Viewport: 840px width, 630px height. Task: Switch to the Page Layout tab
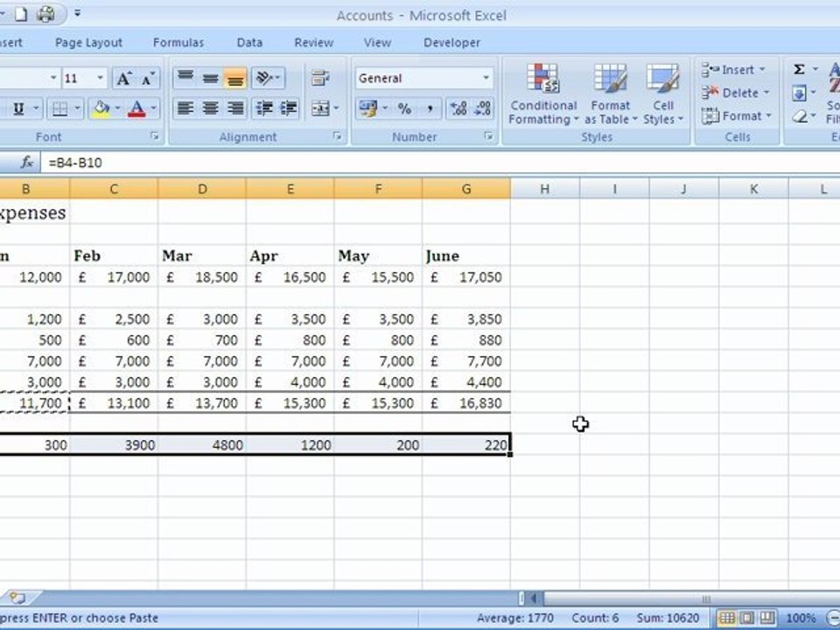89,42
